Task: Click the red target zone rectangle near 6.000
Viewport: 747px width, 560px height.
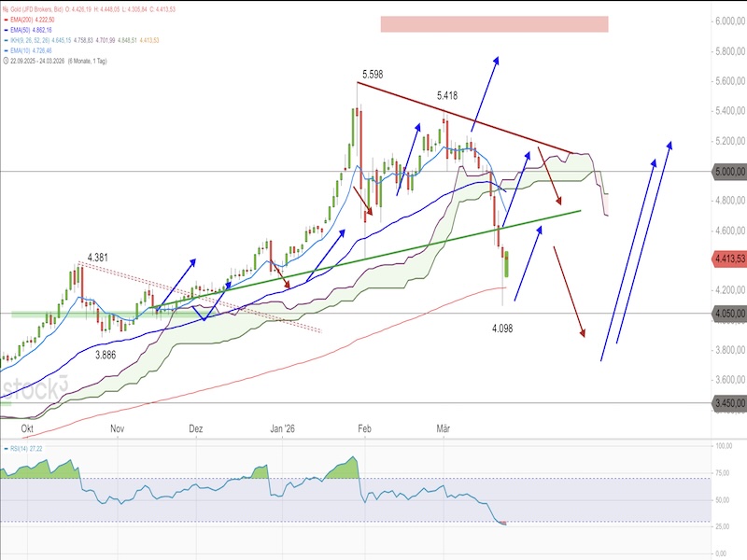Action: (494, 24)
